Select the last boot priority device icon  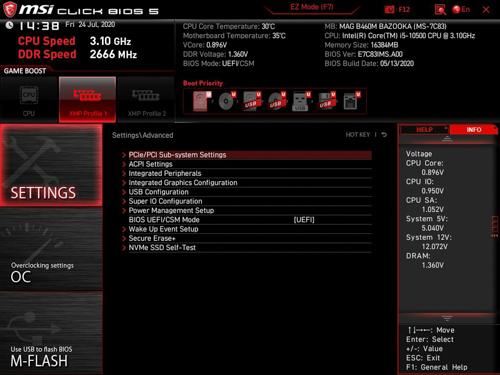pyautogui.click(x=352, y=101)
